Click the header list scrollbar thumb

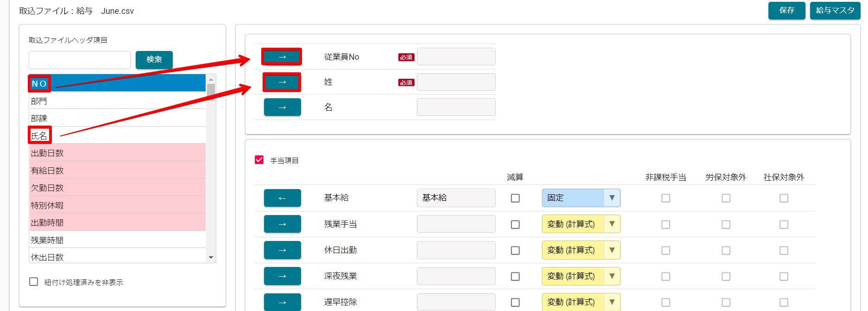(x=211, y=92)
